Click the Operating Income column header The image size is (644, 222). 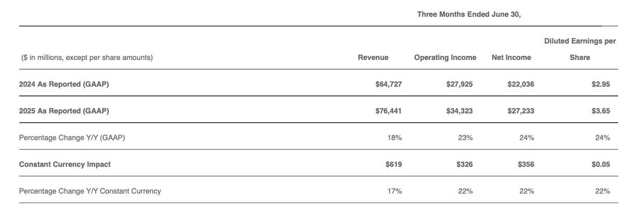(x=445, y=57)
